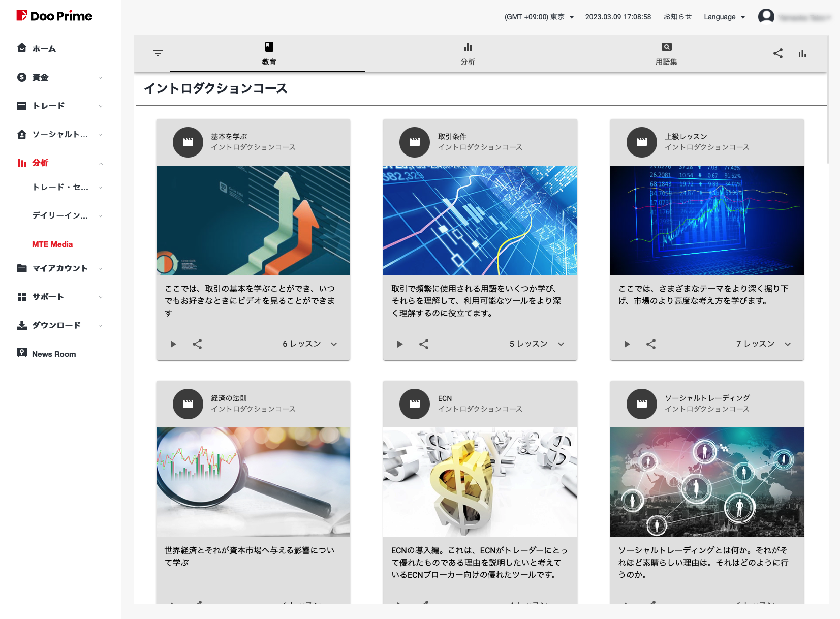Open the ECN golden dollar thumbnail
The height and width of the screenshot is (619, 840).
click(x=480, y=482)
